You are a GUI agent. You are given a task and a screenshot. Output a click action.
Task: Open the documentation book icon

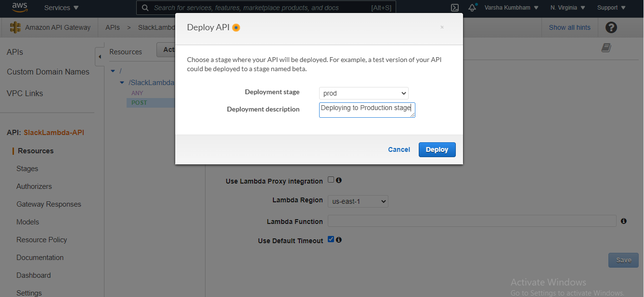pyautogui.click(x=606, y=48)
